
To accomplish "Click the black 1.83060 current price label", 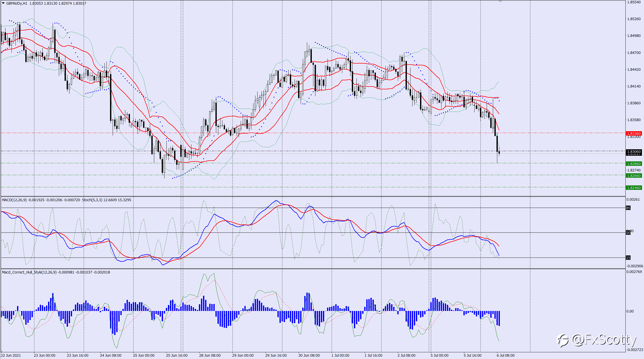I will (x=634, y=152).
